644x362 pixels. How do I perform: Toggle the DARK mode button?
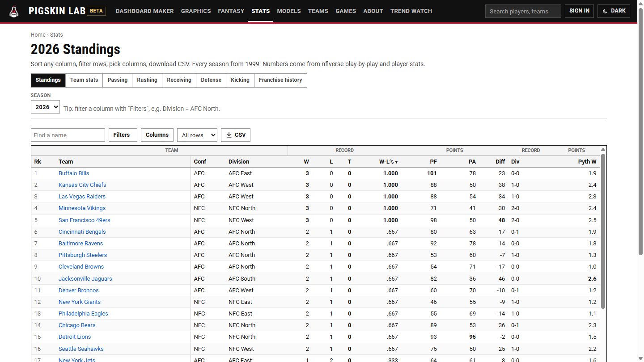(x=614, y=11)
